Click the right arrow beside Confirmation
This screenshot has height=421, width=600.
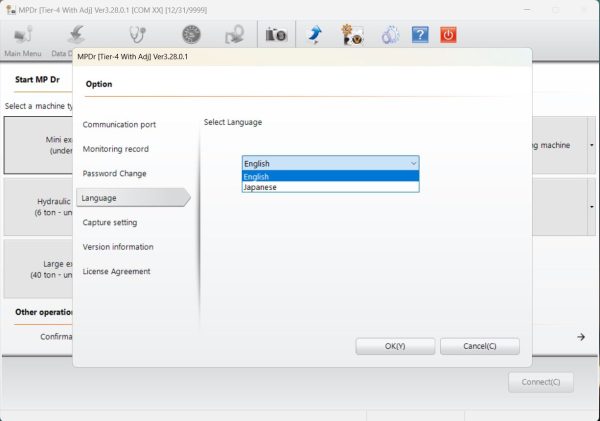pos(581,337)
